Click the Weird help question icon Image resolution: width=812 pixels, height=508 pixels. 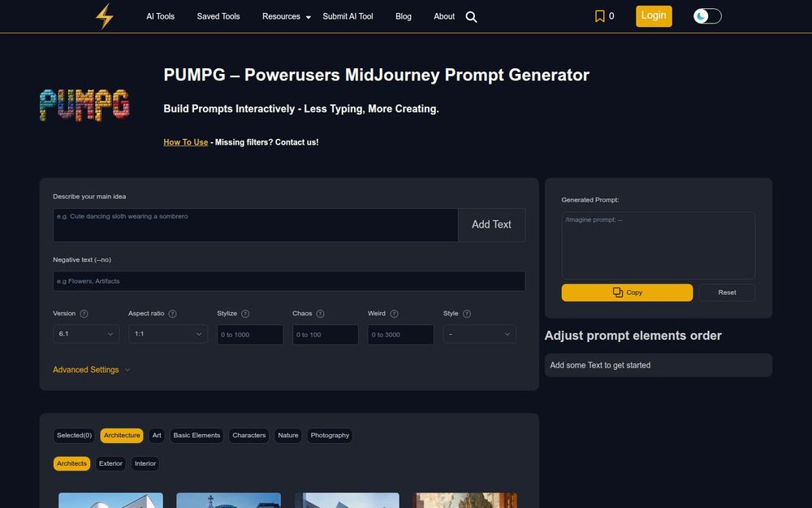click(x=394, y=314)
